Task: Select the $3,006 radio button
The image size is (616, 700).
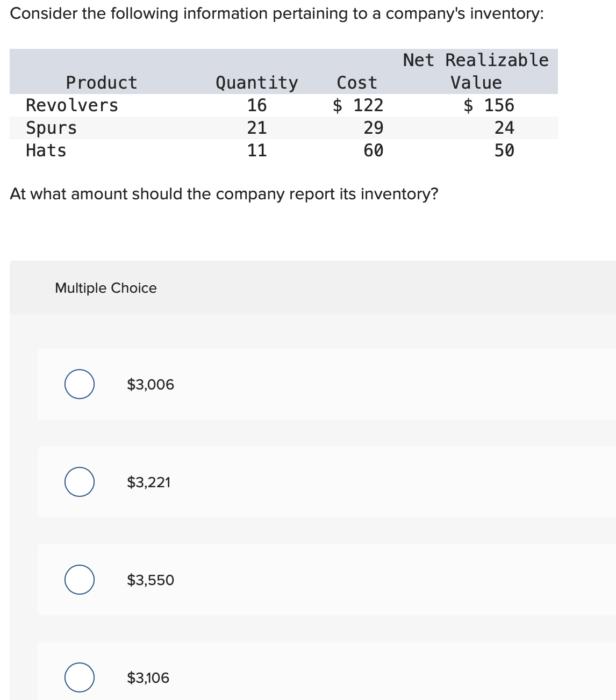Action: pyautogui.click(x=80, y=384)
